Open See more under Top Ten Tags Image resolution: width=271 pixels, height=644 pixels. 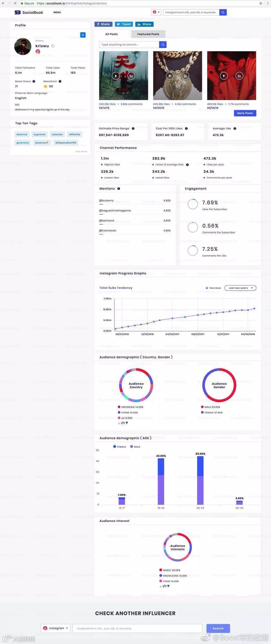81,151
